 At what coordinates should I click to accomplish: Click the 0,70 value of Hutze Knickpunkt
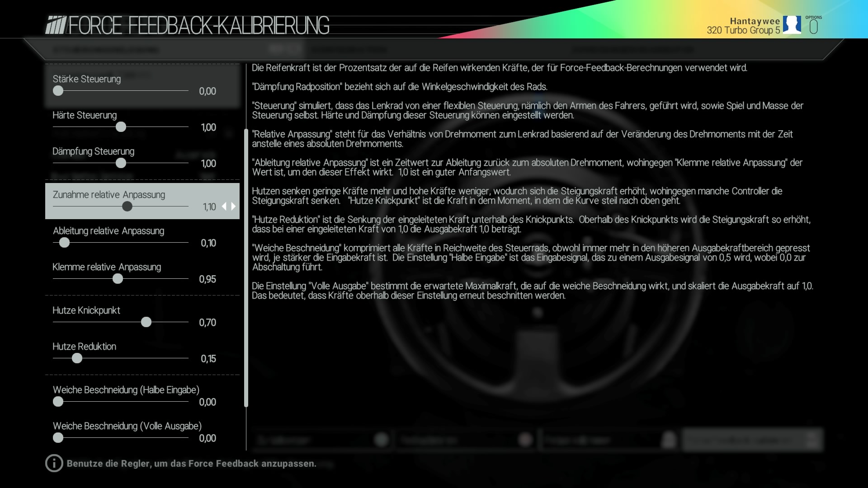208,323
